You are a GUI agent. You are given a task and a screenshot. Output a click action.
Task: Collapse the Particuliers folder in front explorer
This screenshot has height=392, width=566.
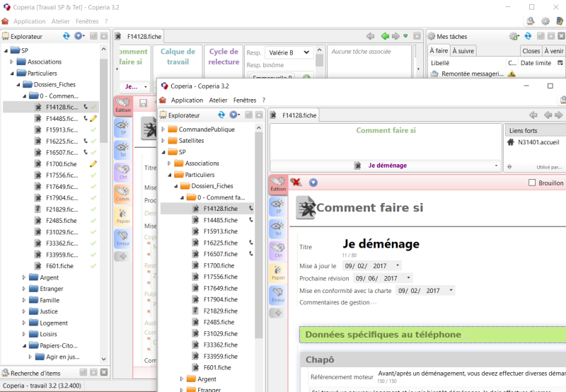click(169, 175)
